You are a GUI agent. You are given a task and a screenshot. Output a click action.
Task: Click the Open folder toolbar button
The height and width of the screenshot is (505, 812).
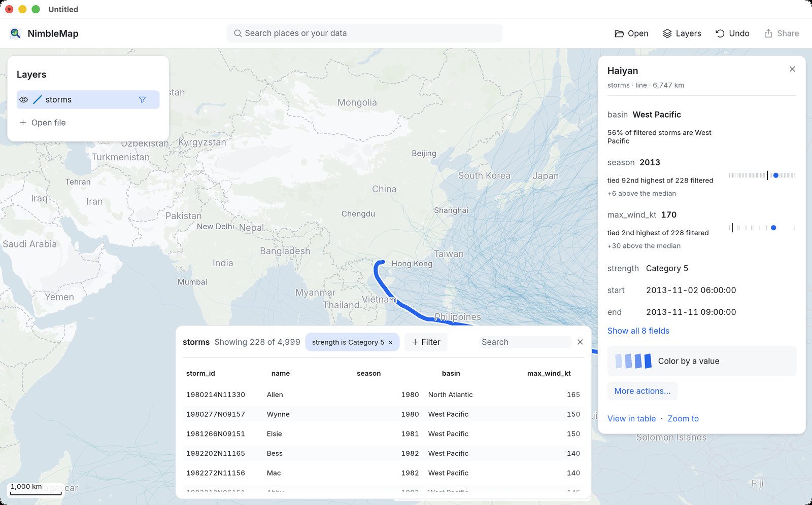click(631, 33)
